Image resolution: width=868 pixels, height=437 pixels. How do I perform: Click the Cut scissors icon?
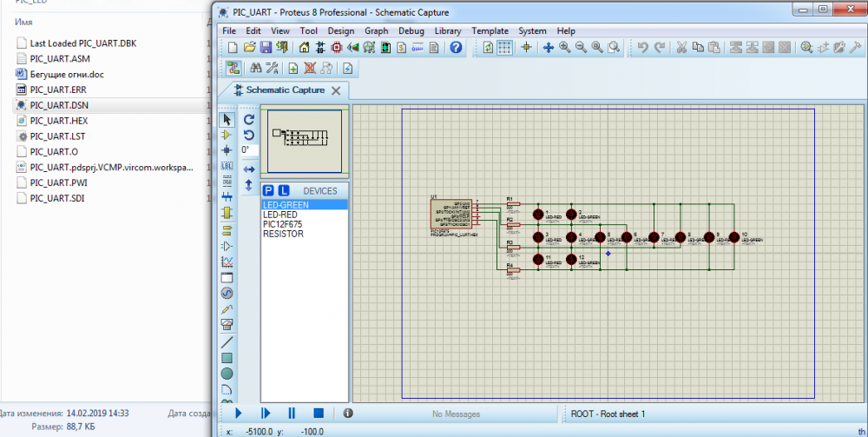tap(681, 48)
